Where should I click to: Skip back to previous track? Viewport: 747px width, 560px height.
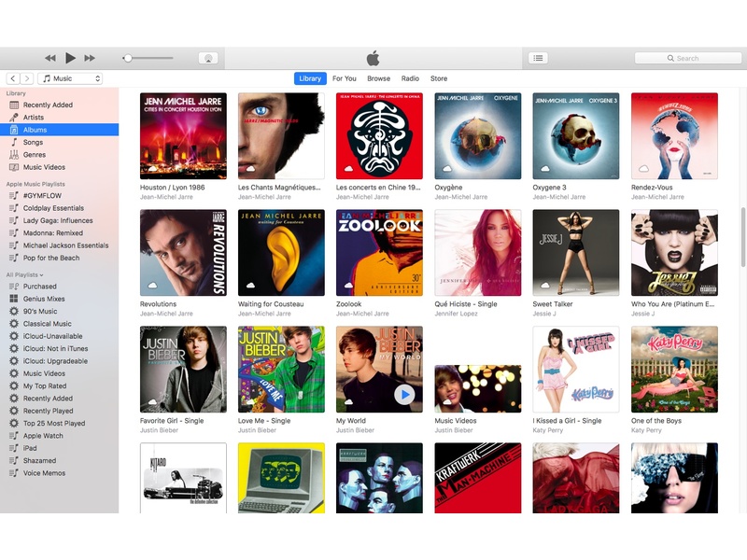pos(50,58)
